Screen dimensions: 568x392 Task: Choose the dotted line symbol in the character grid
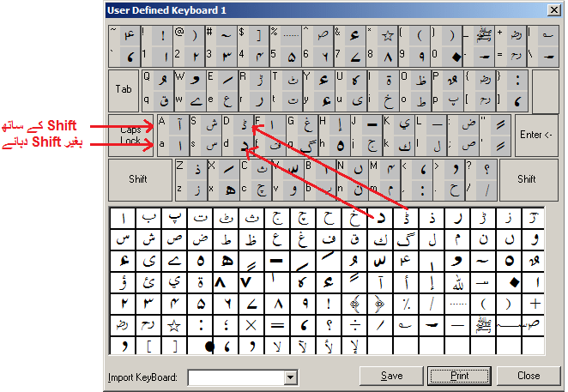click(x=457, y=304)
